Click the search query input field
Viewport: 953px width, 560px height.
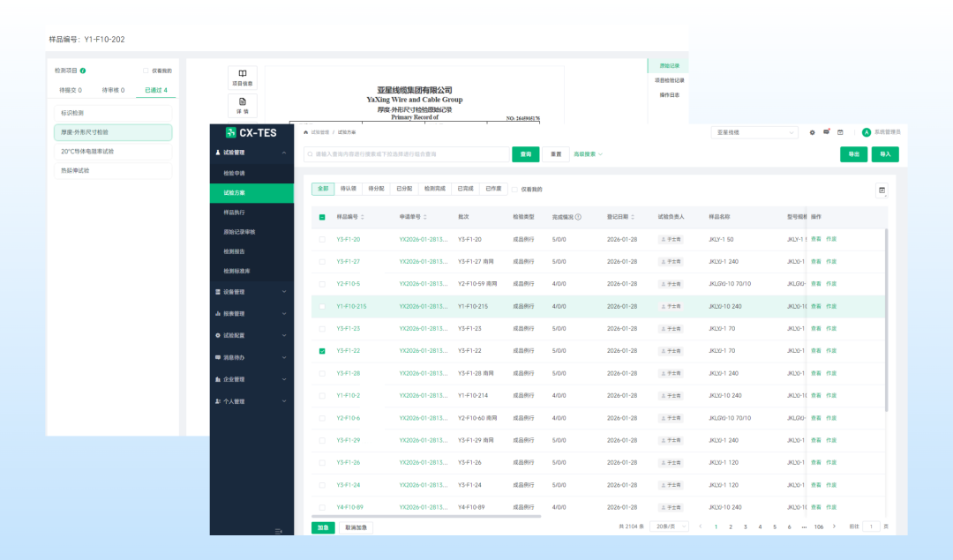[x=406, y=154]
